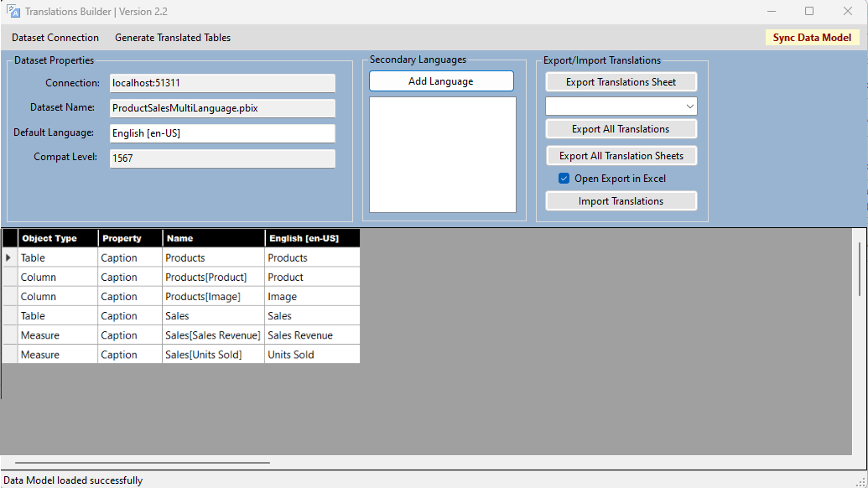Click Export All Translation Sheets
868x488 pixels.
tap(621, 155)
